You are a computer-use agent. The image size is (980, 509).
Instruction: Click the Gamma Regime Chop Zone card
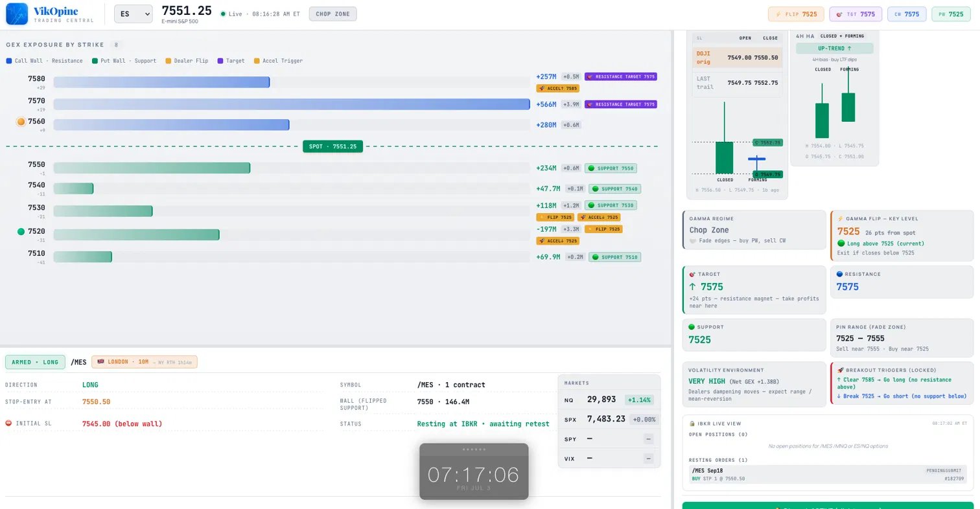[754, 229]
